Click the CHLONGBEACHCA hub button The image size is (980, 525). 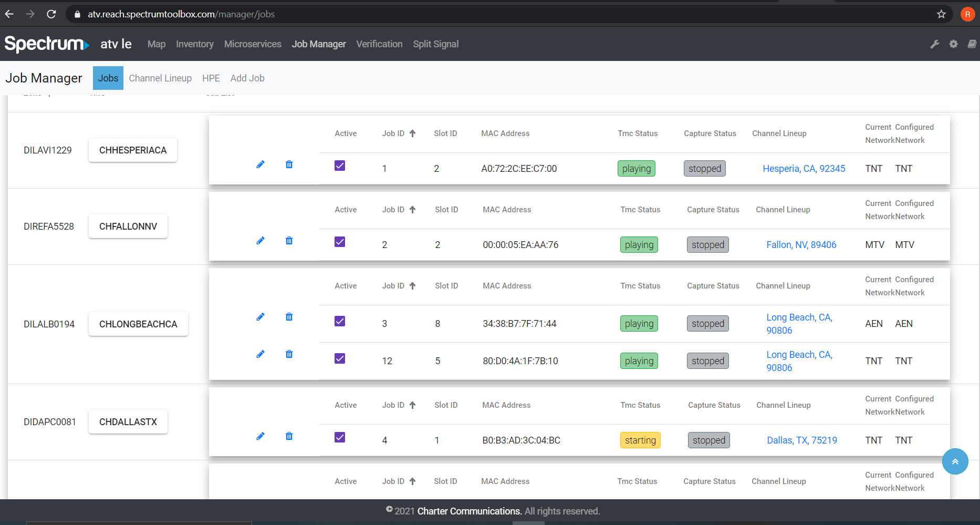138,324
